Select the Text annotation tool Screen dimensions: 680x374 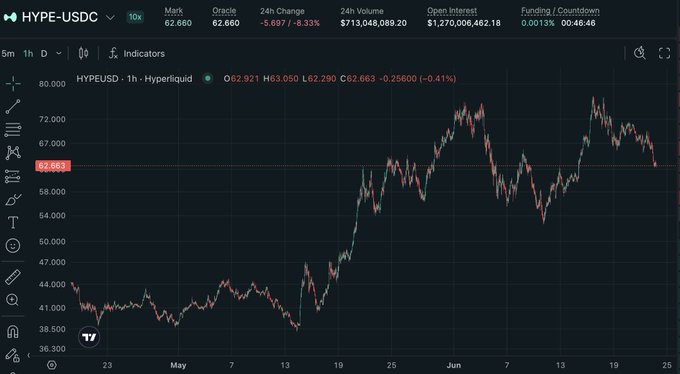pyautogui.click(x=13, y=223)
